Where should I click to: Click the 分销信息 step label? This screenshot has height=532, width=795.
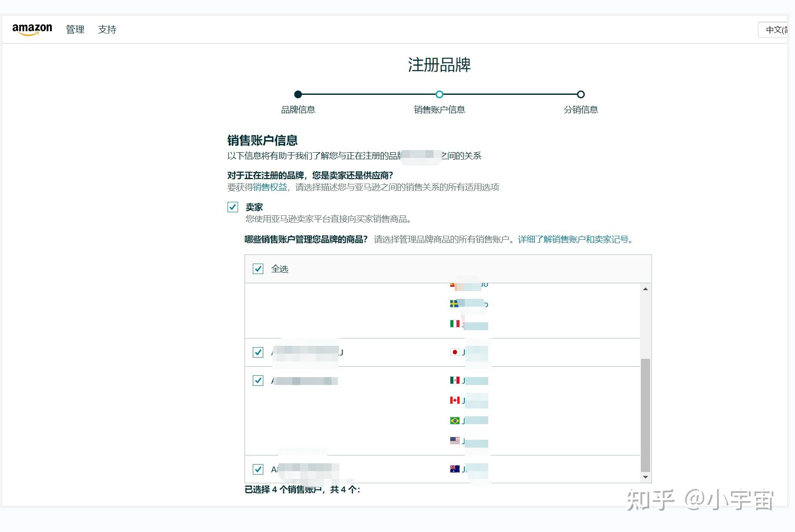581,110
